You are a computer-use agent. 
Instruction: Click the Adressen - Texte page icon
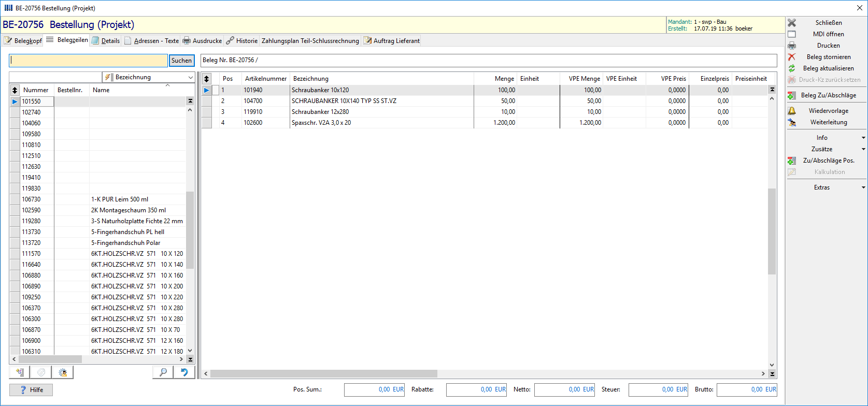[127, 40]
